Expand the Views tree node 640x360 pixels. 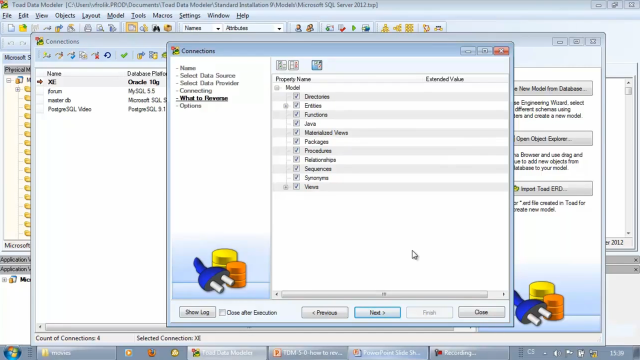click(286, 187)
